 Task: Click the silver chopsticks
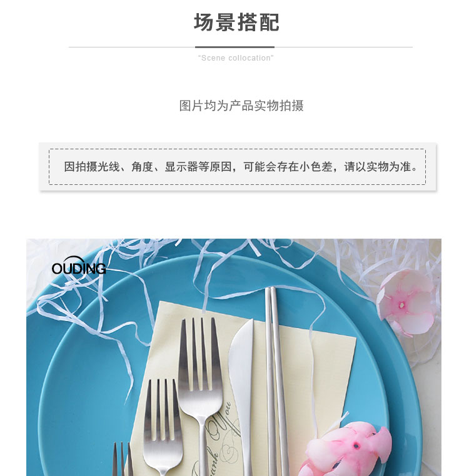(x=275, y=379)
